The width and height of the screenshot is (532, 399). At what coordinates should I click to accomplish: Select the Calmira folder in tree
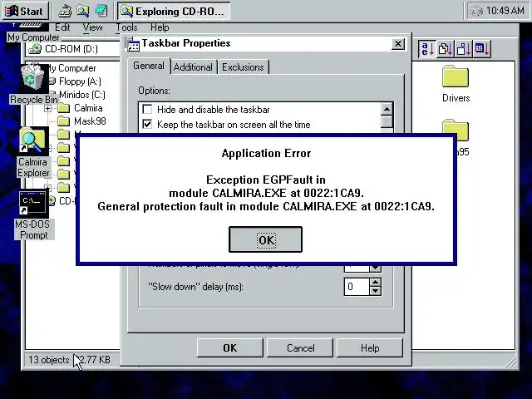pos(81,108)
